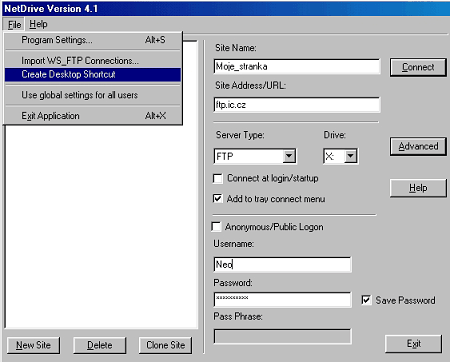Choose Program Settings from File menu
Screen dimensions: 450x362
click(93, 40)
